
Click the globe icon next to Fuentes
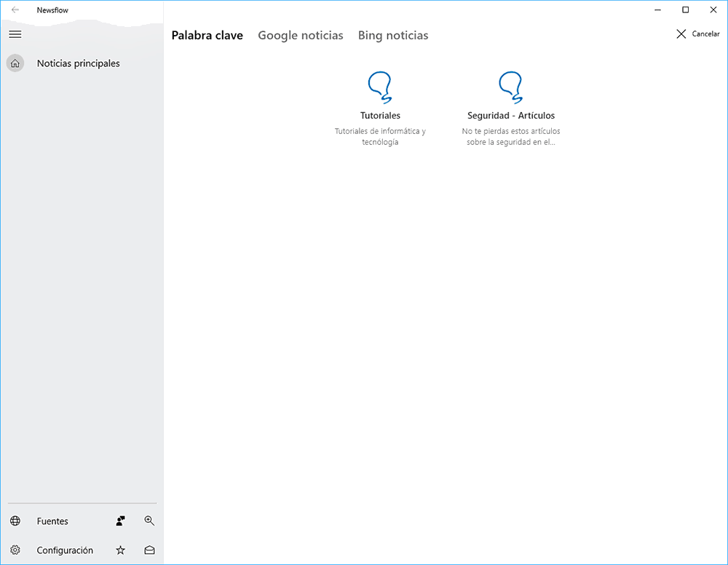coord(15,521)
